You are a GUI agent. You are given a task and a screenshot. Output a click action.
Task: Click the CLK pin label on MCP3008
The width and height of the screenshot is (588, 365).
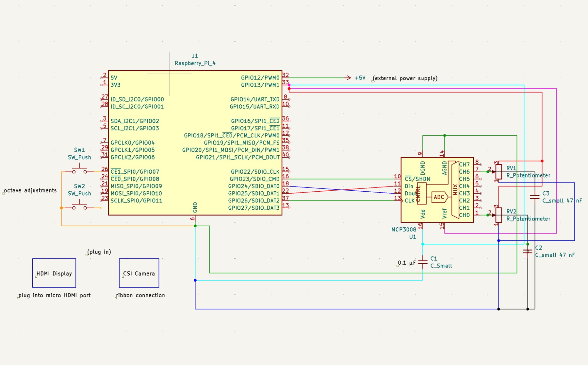click(410, 200)
